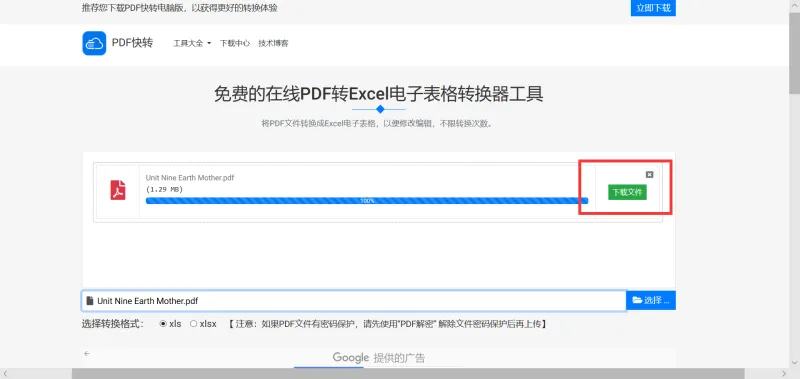800x379 pixels.
Task: Click the Unit Nine Earth Mother.pdf name in the upload row
Action: point(190,178)
